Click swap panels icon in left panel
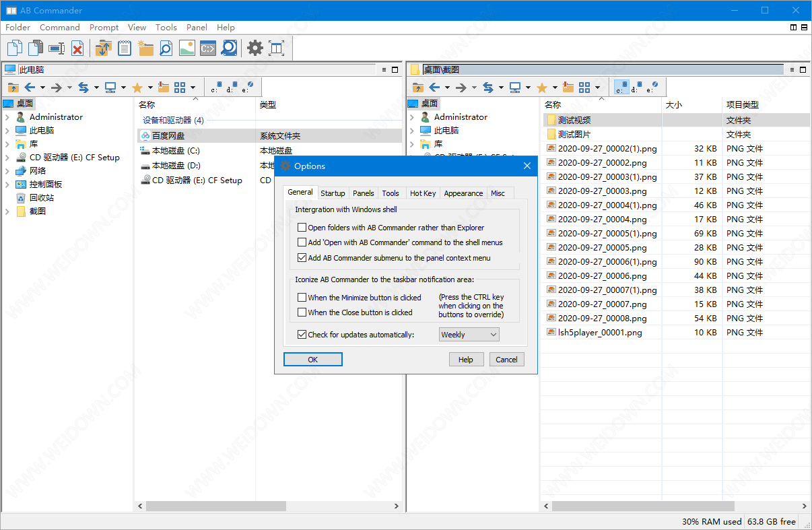812x530 pixels. click(x=83, y=88)
